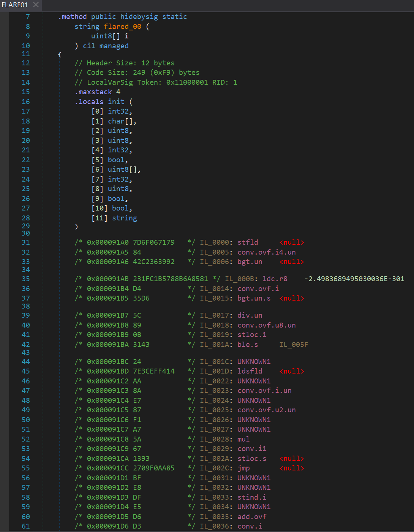Select the ldc.r8 opcode
Image resolution: width=414 pixels, height=532 pixels.
point(275,279)
